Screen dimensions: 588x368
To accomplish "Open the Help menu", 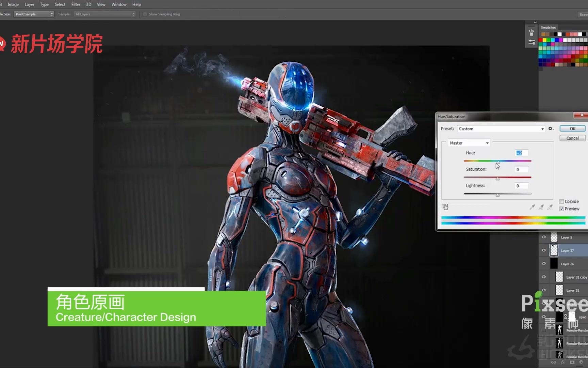I will (x=136, y=4).
